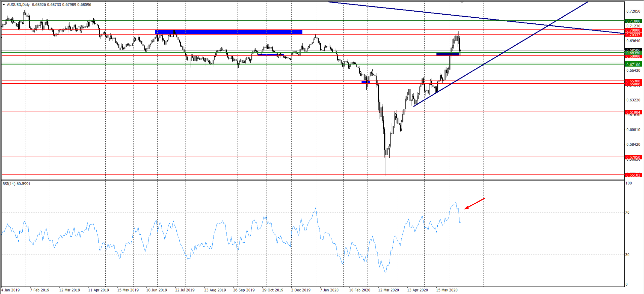Image resolution: width=644 pixels, height=294 pixels.
Task: Click the AUDUSD,Daily chart title text
Action: coord(18,5)
